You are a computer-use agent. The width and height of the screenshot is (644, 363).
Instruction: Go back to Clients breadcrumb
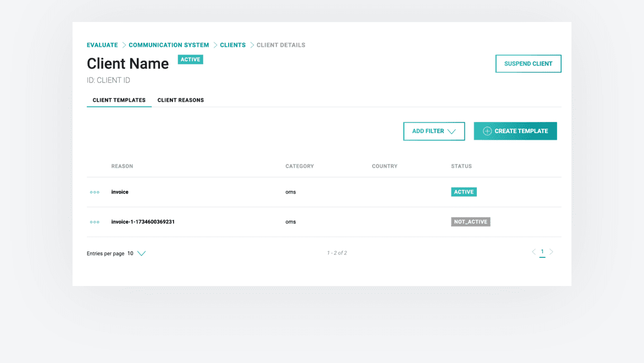232,45
